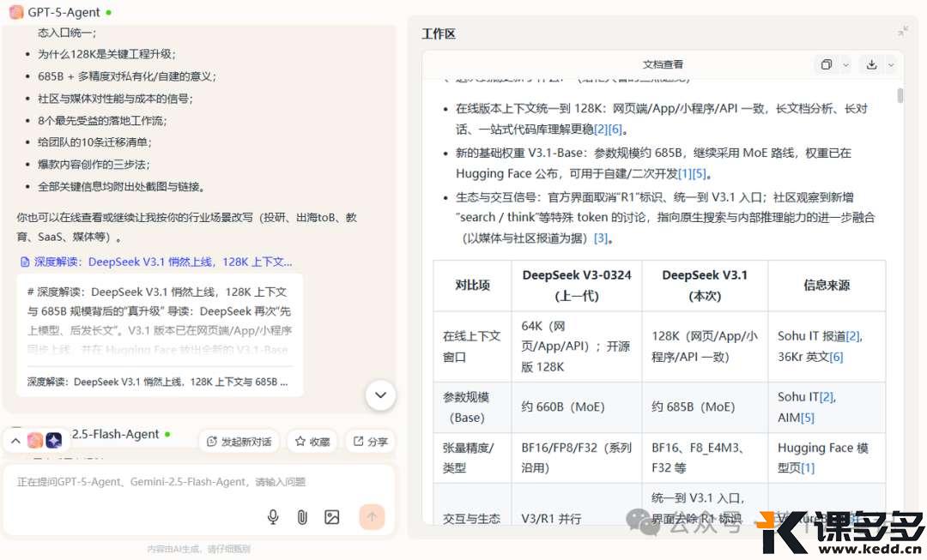Click the download document icon
Viewport: 927px width, 560px height.
point(871,64)
